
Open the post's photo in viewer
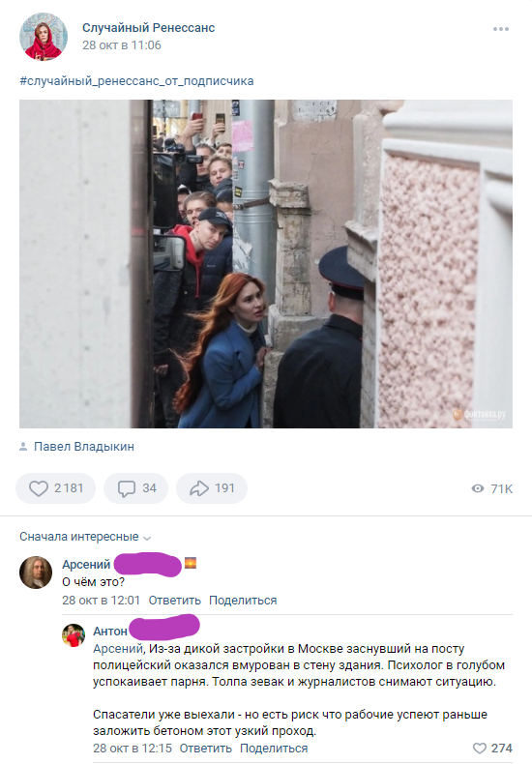click(266, 264)
